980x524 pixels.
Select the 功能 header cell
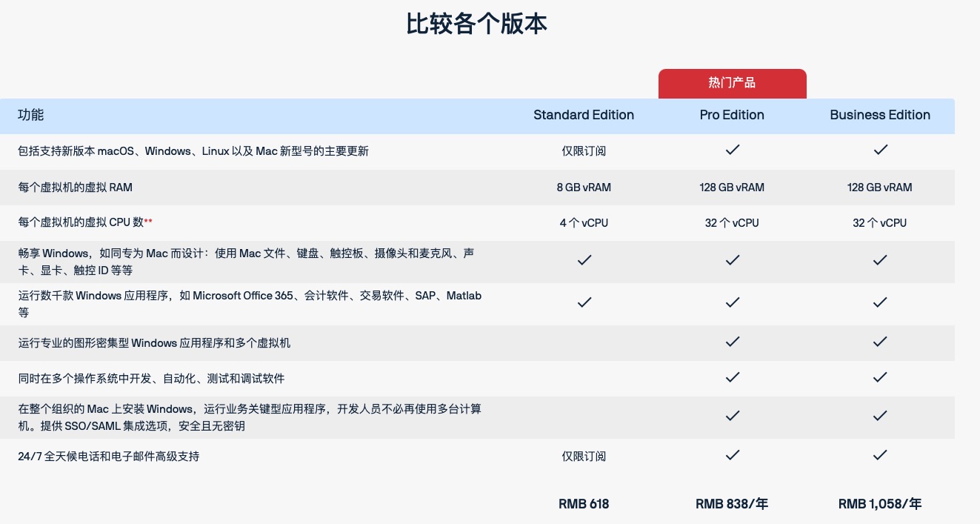[31, 116]
